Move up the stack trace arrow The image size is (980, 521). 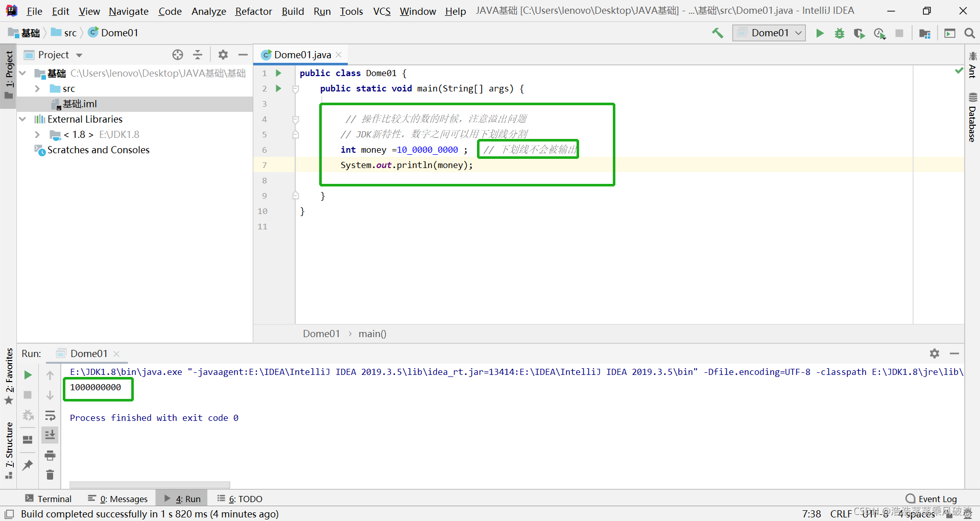tap(50, 375)
